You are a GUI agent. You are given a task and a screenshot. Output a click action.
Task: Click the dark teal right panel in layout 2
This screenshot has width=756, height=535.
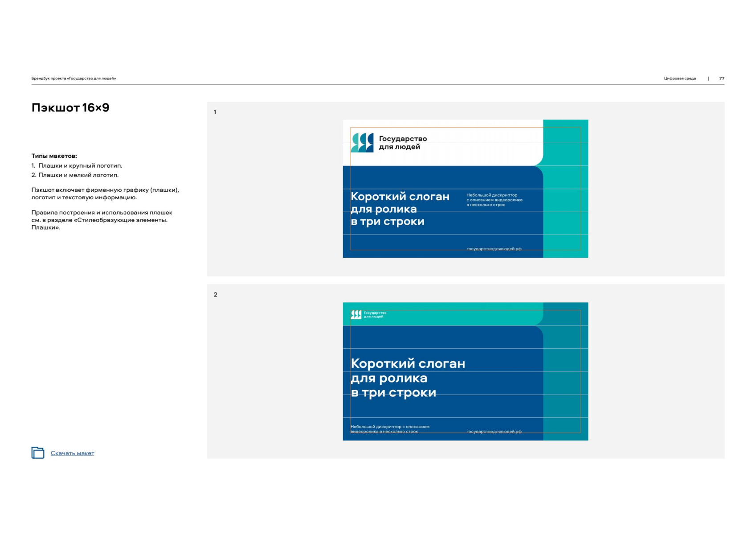(x=566, y=383)
